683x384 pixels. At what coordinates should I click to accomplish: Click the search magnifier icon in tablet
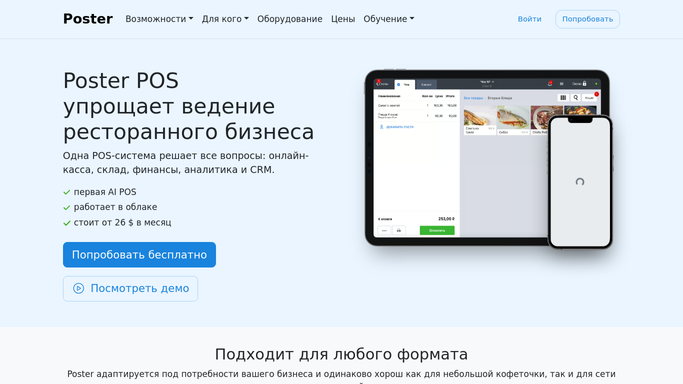(x=575, y=98)
